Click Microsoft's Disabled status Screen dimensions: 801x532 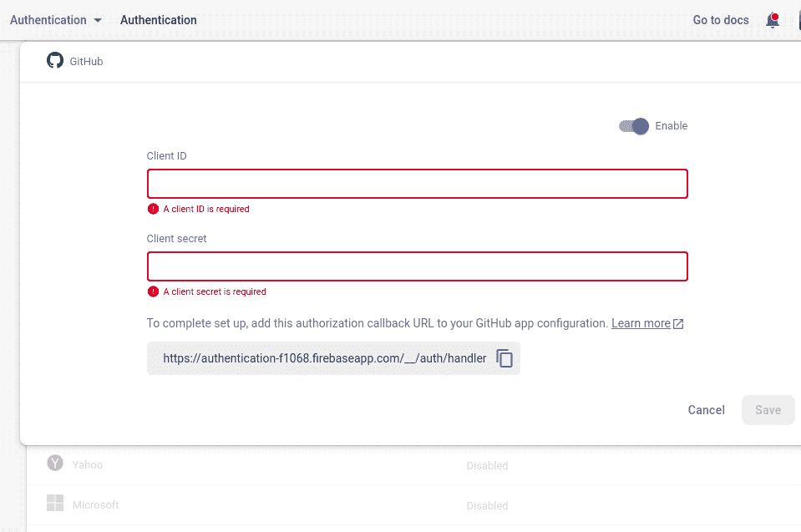click(x=487, y=505)
